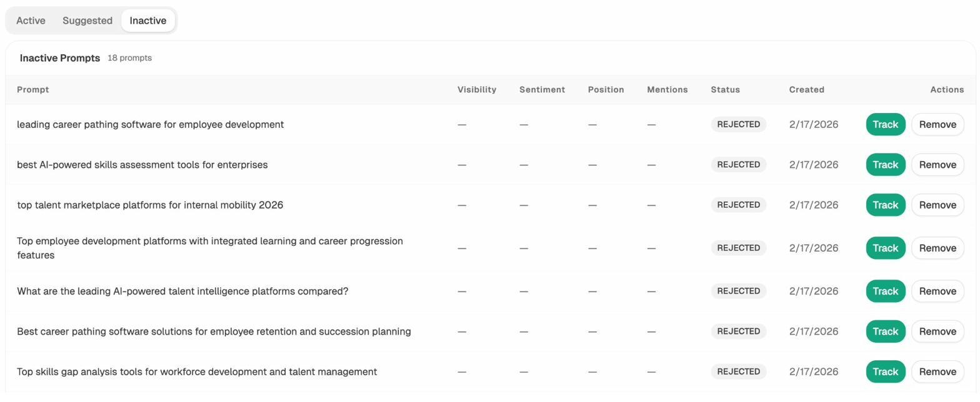Remove the Top employee development platforms prompt

[x=937, y=248]
